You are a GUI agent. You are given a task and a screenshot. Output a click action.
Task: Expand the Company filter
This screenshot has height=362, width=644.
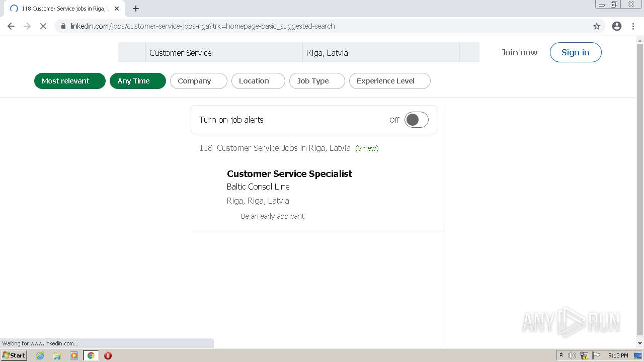199,81
